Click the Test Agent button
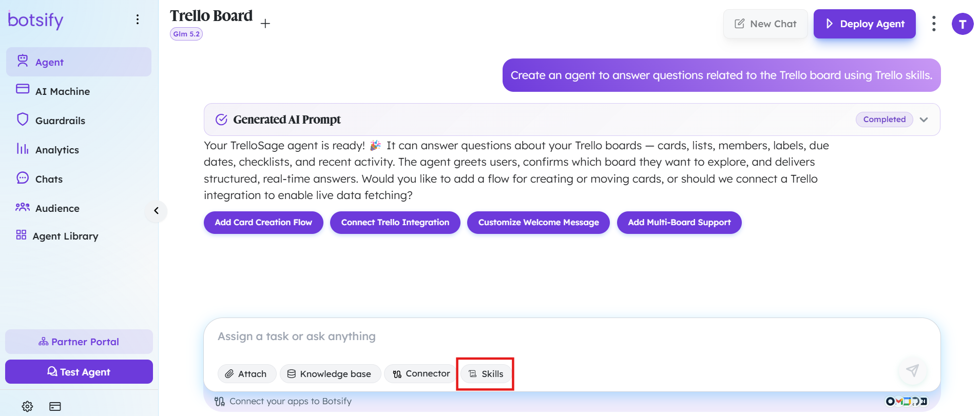 79,372
